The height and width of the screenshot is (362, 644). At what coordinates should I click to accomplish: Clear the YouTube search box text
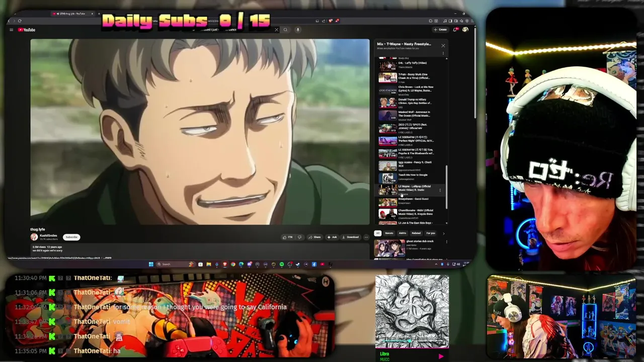click(276, 30)
